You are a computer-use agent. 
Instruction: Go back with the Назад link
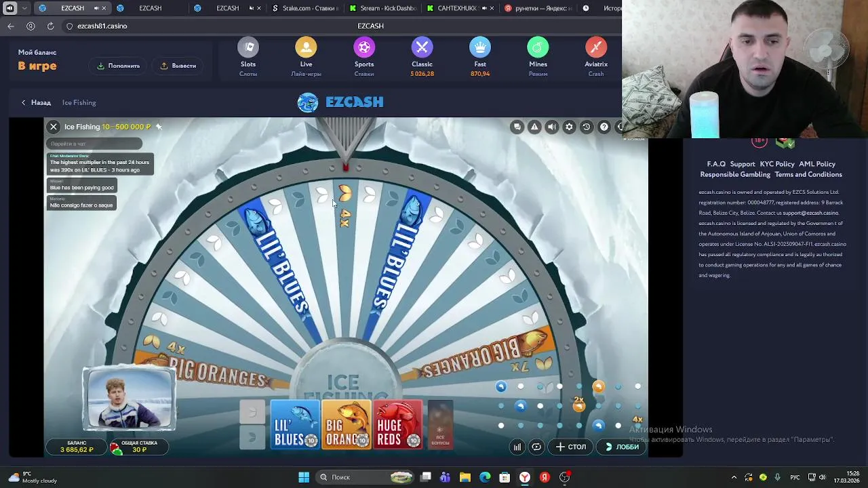pyautogui.click(x=36, y=102)
